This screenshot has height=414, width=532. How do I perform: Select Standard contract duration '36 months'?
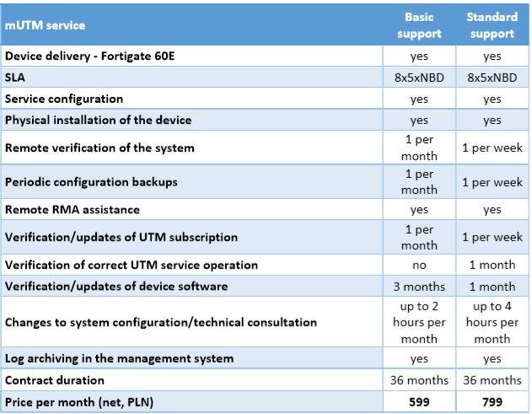492,380
